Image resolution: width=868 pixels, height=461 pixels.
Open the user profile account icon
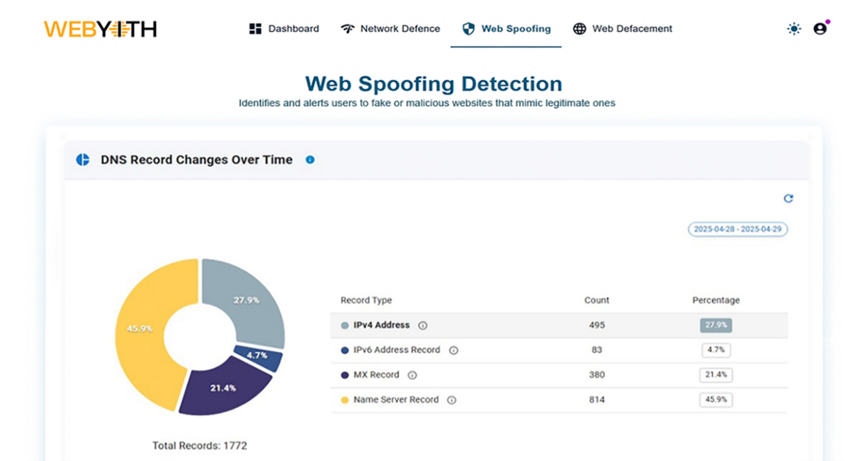pos(820,29)
